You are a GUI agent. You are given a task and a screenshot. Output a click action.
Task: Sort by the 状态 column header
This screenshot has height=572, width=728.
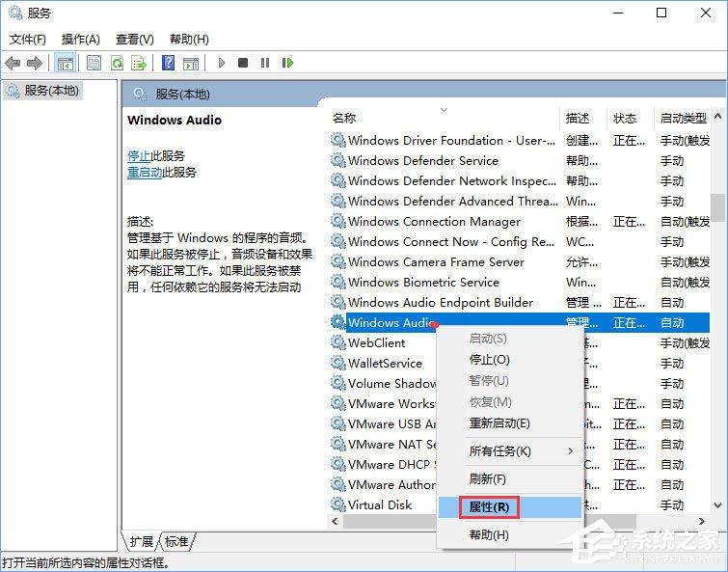click(630, 118)
